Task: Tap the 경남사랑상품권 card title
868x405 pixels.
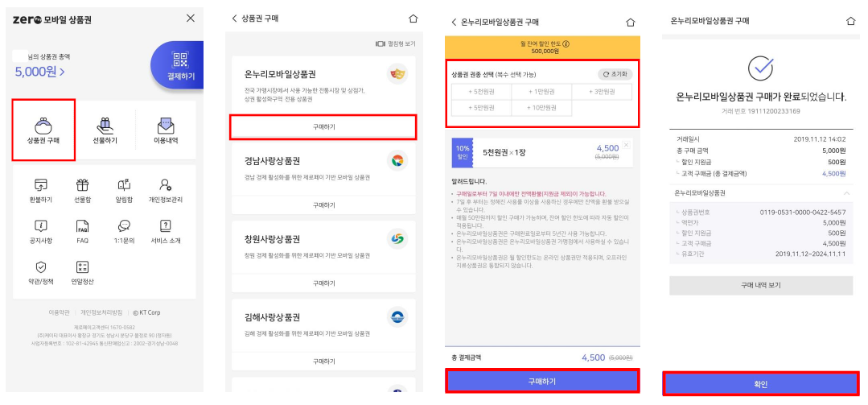Action: (x=273, y=161)
